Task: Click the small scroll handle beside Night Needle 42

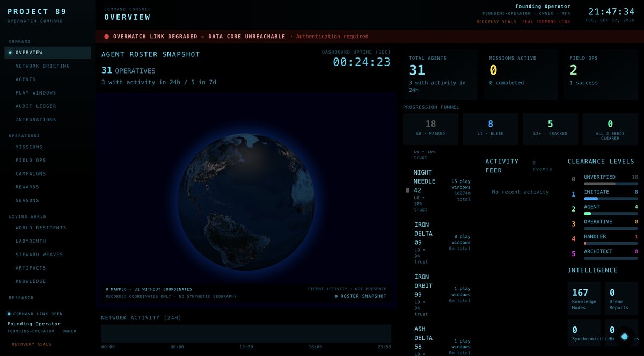Action: click(x=407, y=190)
